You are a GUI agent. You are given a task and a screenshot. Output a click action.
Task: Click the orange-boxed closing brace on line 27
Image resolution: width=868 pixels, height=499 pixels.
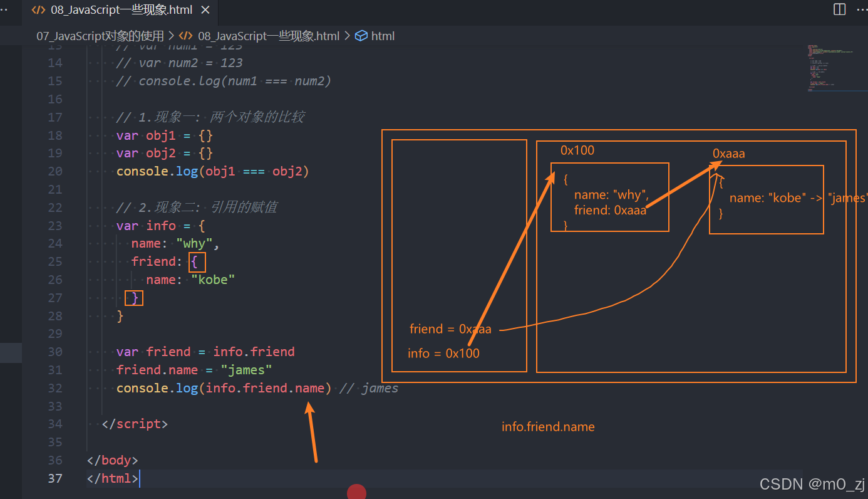pos(133,297)
